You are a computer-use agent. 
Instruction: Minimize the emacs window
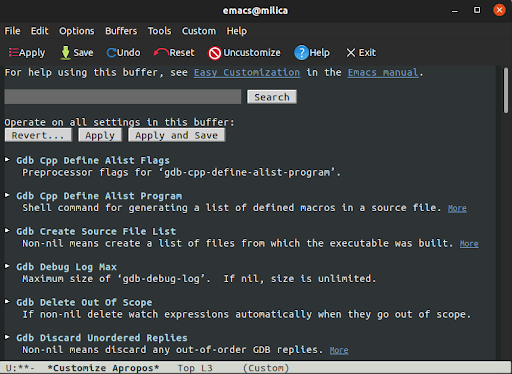click(455, 11)
